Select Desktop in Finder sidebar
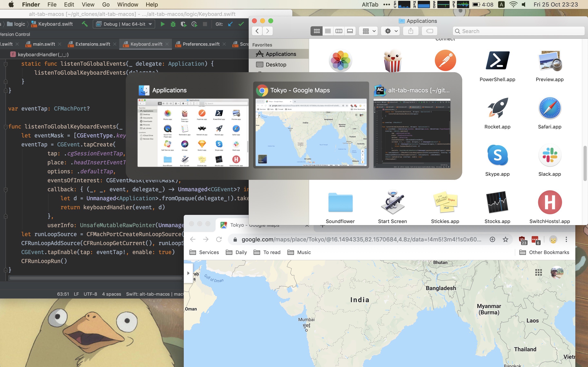 tap(276, 65)
